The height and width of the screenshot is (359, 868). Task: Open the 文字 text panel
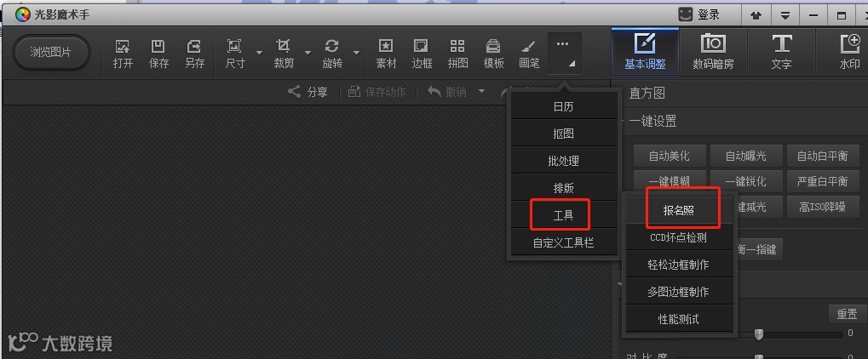[781, 51]
